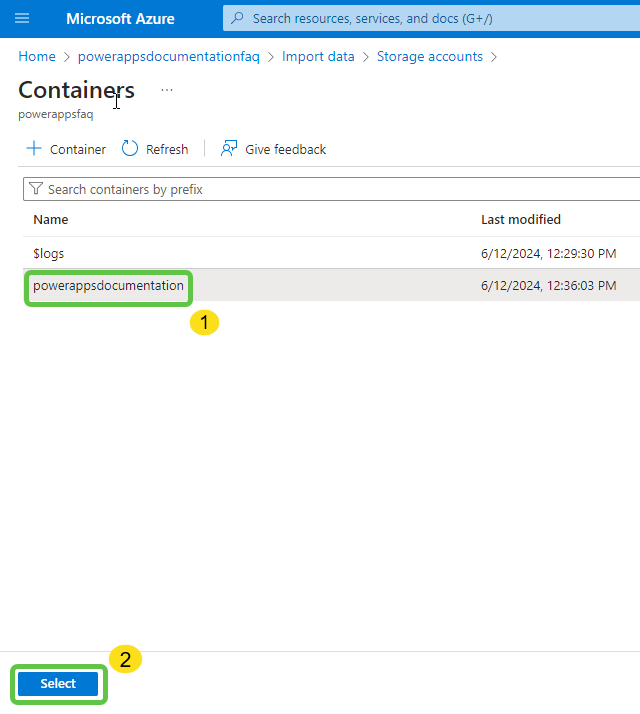The image size is (640, 714).
Task: Click the Refresh circular arrow icon
Action: tap(130, 149)
